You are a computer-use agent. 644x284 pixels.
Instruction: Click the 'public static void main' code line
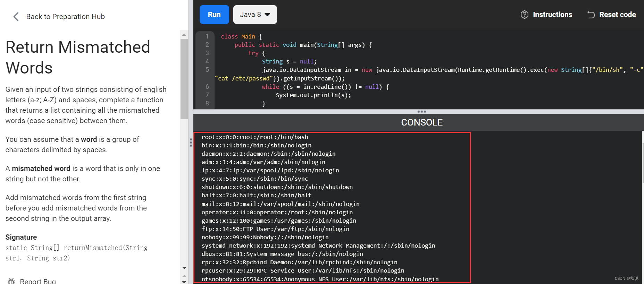303,45
